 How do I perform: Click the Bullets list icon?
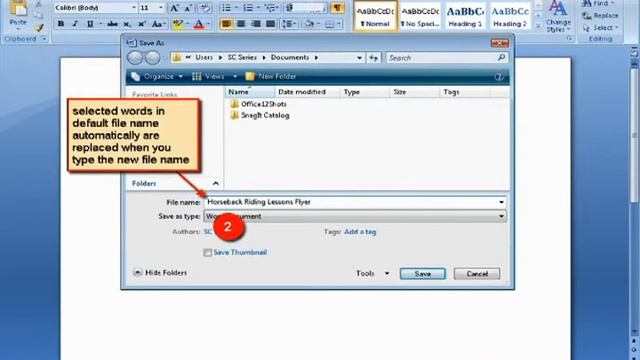click(226, 8)
